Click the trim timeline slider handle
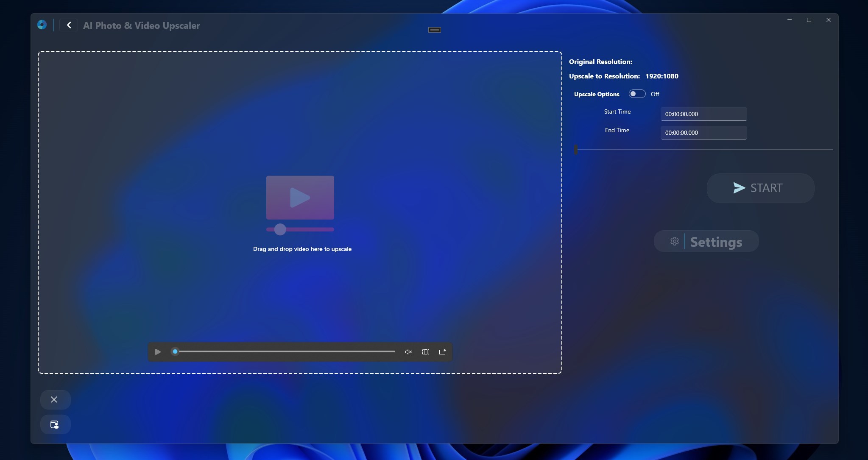 (x=576, y=150)
